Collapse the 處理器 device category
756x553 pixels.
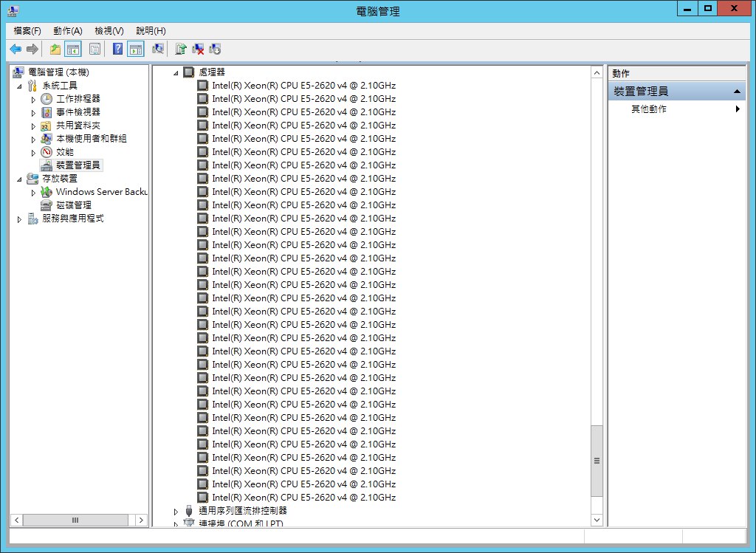pos(176,73)
